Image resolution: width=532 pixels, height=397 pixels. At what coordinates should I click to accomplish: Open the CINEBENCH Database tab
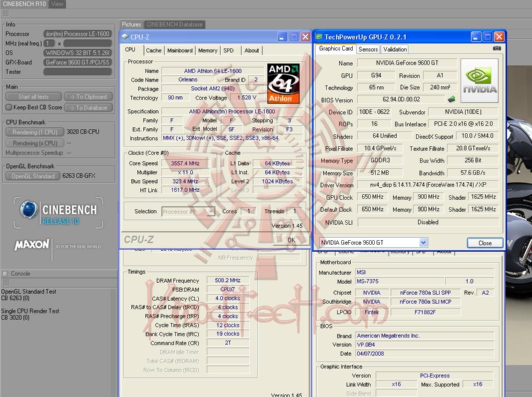[175, 24]
